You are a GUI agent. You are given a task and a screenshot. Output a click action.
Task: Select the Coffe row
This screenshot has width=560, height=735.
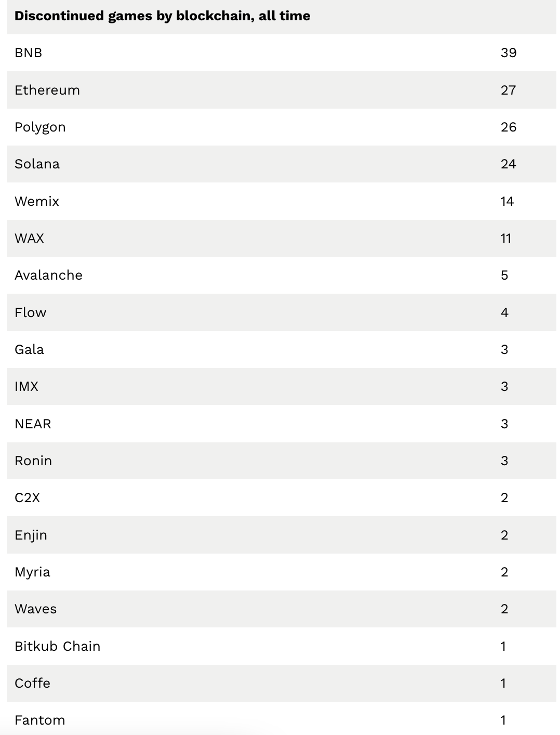[281, 683]
